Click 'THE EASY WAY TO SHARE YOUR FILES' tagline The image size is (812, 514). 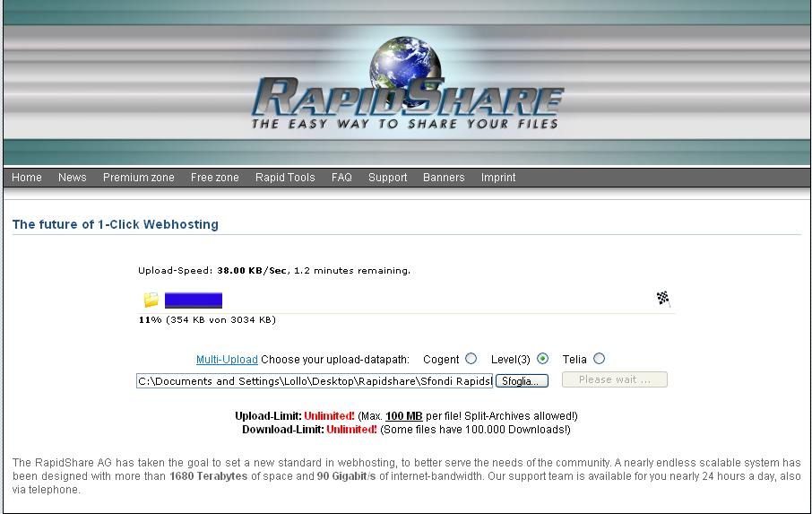(405, 124)
